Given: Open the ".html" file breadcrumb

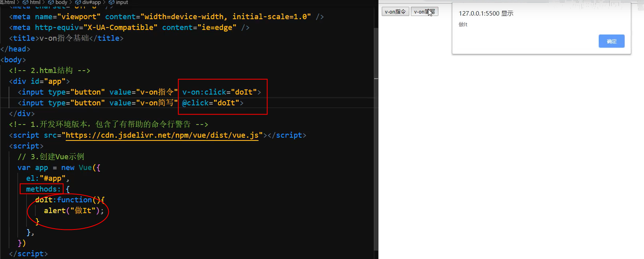Looking at the screenshot, I should pos(8,2).
